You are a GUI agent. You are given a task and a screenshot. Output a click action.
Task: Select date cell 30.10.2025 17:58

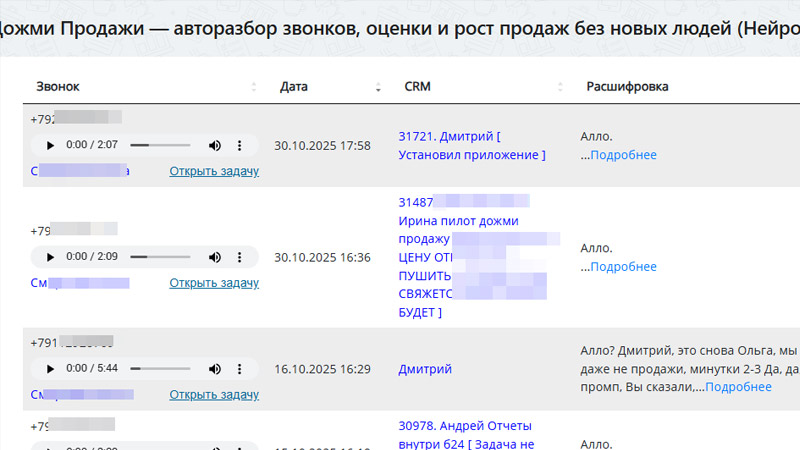(x=322, y=145)
